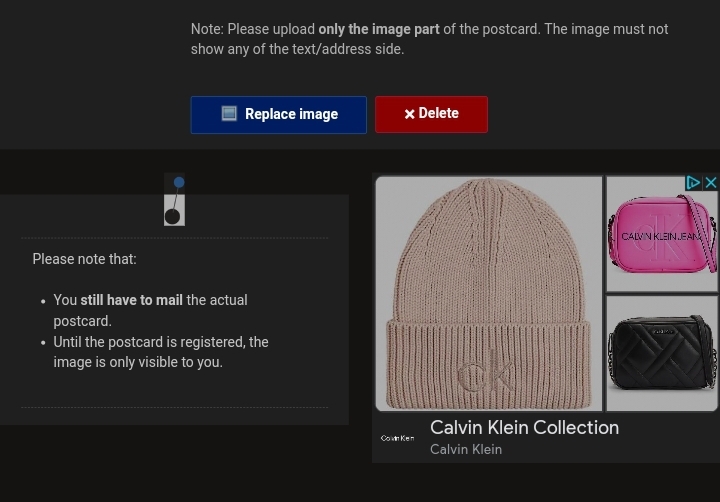
Task: Open the pink Calvin Klein Jeans bag image
Action: 662,234
